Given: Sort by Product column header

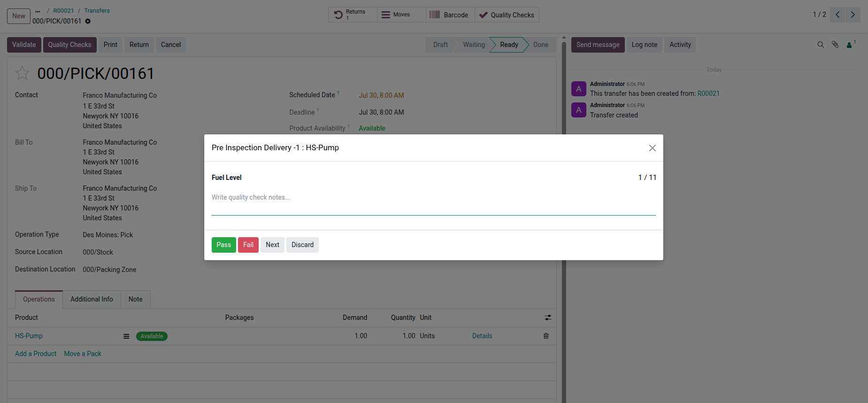Looking at the screenshot, I should [26, 318].
